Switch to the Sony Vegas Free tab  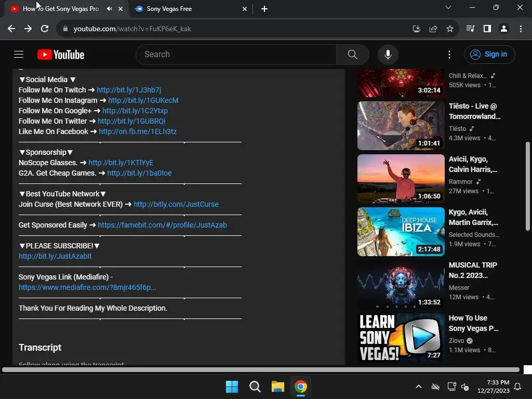pos(169,9)
